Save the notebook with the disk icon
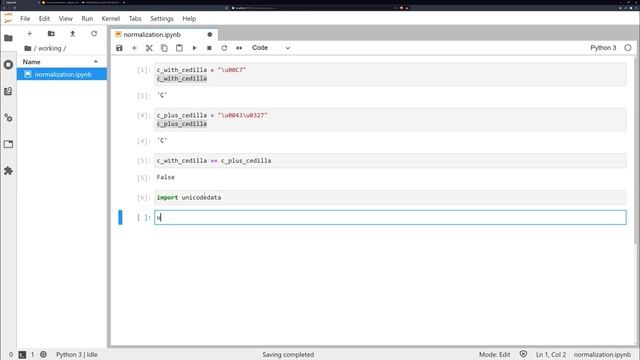This screenshot has width=640, height=360. [x=119, y=48]
